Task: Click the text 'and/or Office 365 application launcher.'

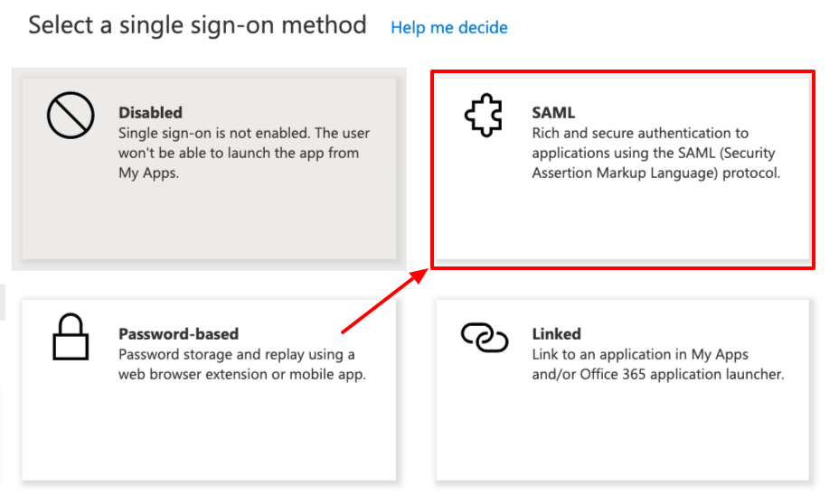Action: (x=658, y=374)
